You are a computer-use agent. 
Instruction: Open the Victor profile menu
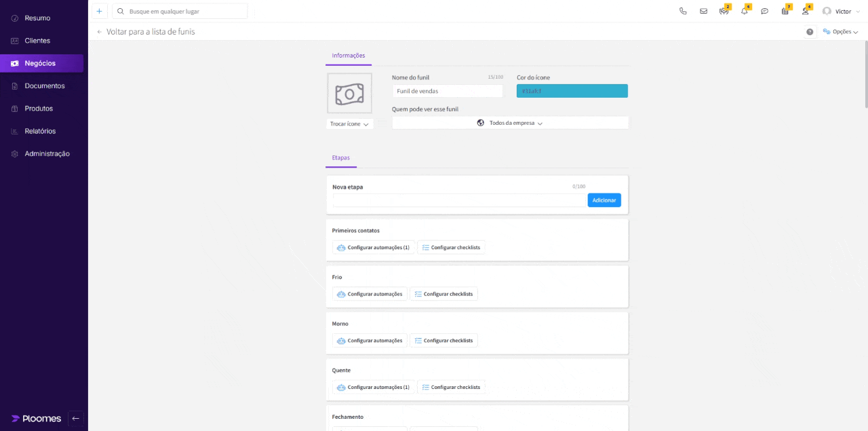(x=842, y=11)
